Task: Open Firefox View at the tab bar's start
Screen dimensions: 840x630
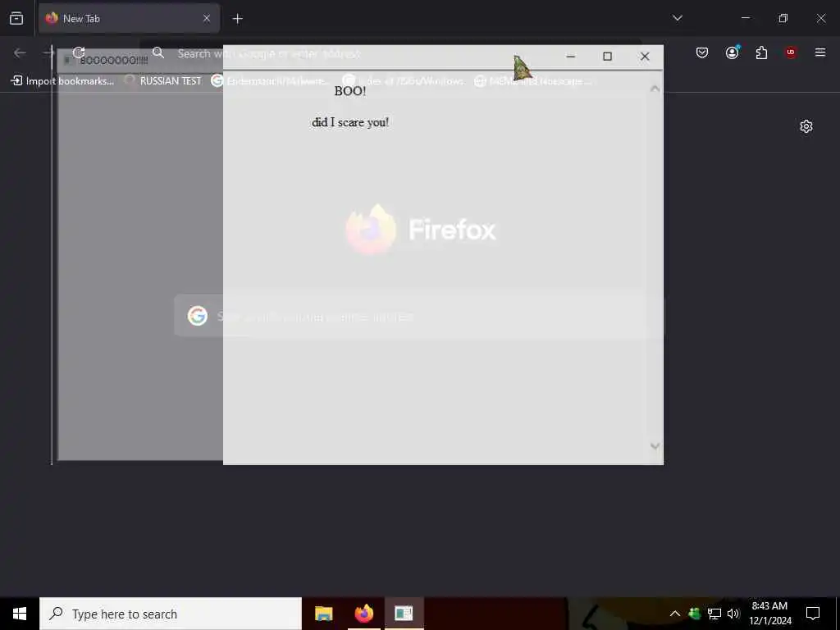Action: click(16, 18)
